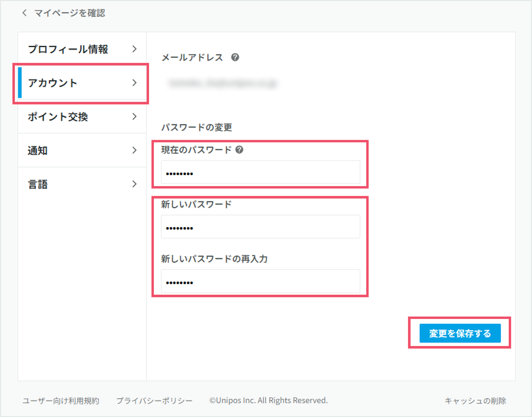532x417 pixels.
Task: Select the アカウント menu item
Action: click(x=82, y=83)
